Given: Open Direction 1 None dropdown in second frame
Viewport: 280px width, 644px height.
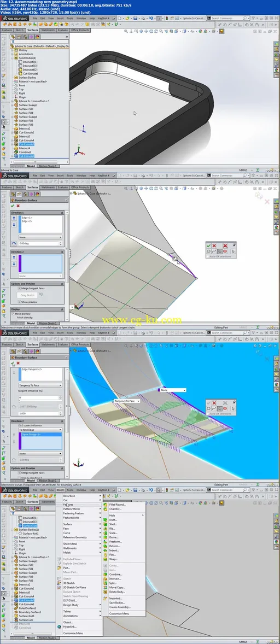Looking at the screenshot, I should pyautogui.click(x=40, y=237).
